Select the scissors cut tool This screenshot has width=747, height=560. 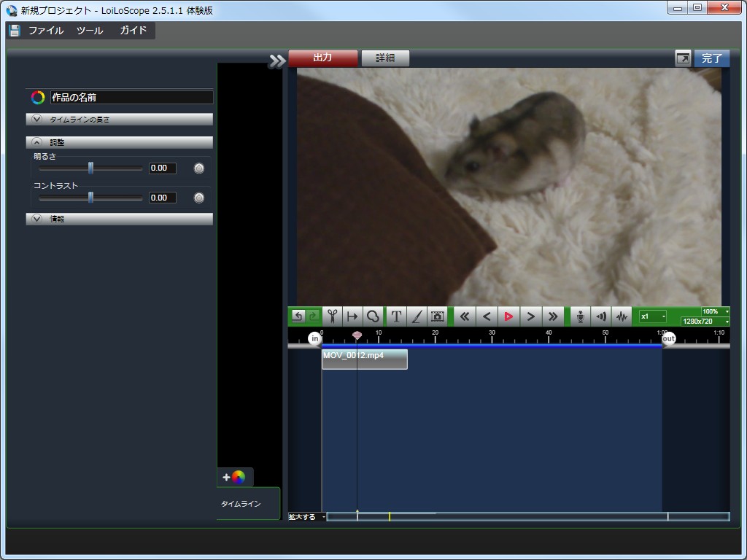click(333, 316)
